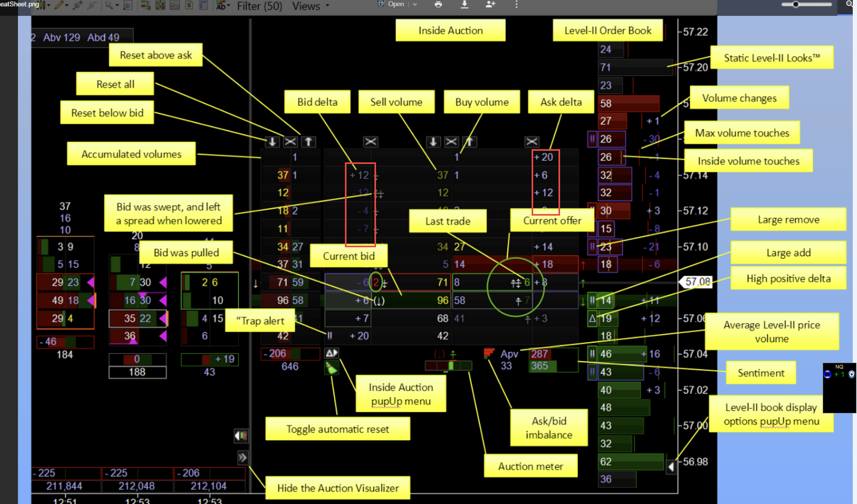Click the Abd 49 text
Viewport: 857px width, 504px height.
[103, 37]
